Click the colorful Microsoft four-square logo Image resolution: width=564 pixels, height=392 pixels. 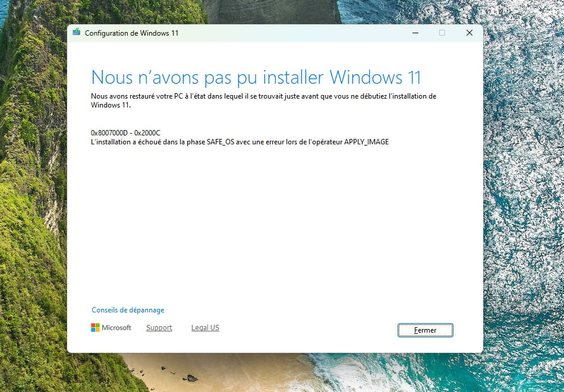[95, 328]
